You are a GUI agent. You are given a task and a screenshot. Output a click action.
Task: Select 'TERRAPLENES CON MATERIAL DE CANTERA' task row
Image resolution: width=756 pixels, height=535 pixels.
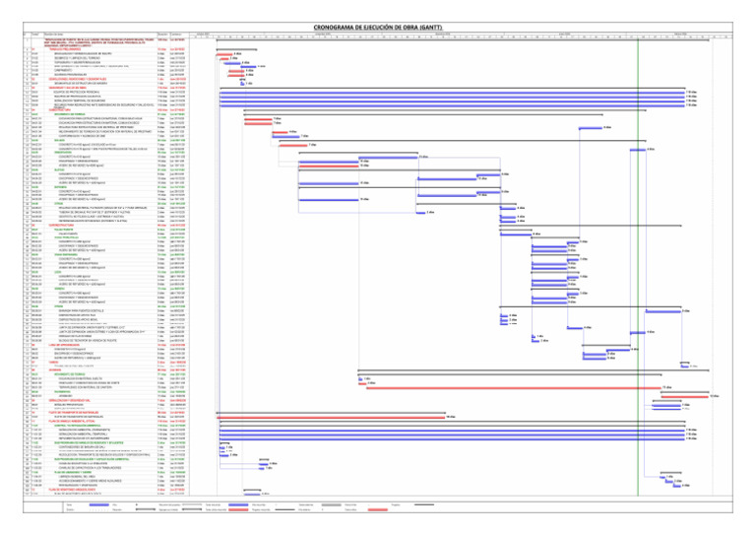tap(106, 387)
